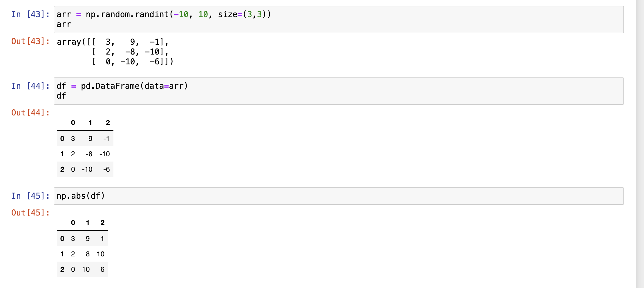Place cursor on the standalone 'df' line in cell 44
This screenshot has width=644, height=288.
coord(61,96)
